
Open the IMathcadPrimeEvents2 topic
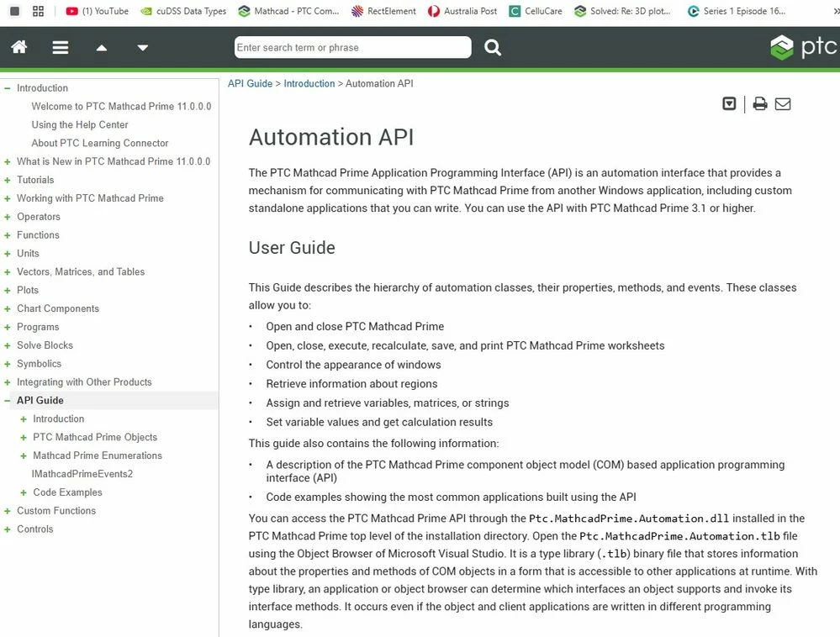coord(82,474)
